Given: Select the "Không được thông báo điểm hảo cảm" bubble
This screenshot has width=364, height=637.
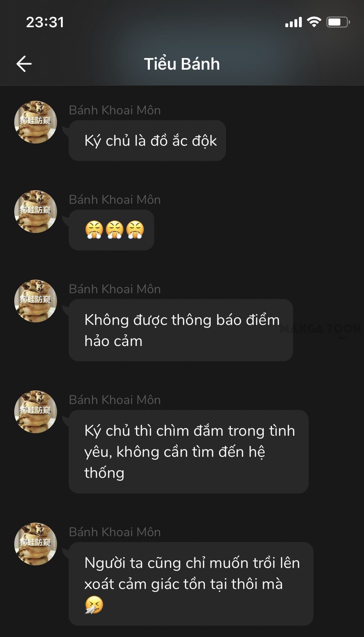Looking at the screenshot, I should click(181, 330).
